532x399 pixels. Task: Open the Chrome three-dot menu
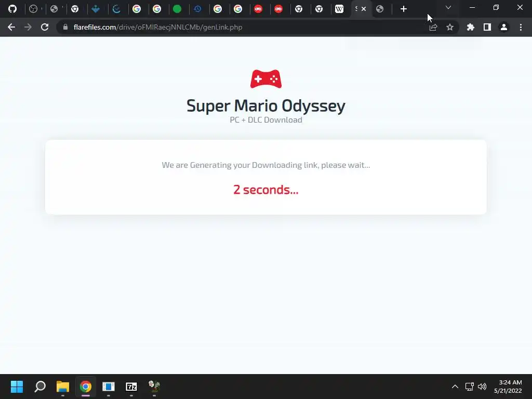coord(521,27)
